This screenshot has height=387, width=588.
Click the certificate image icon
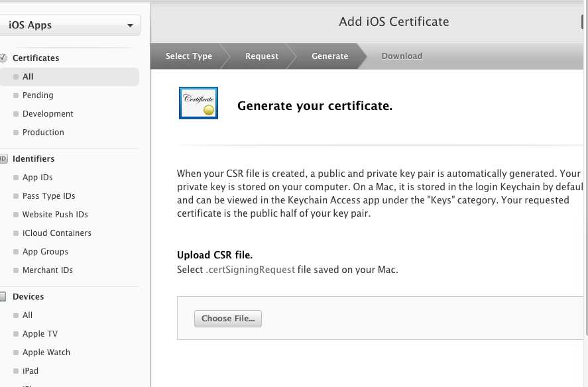(198, 103)
